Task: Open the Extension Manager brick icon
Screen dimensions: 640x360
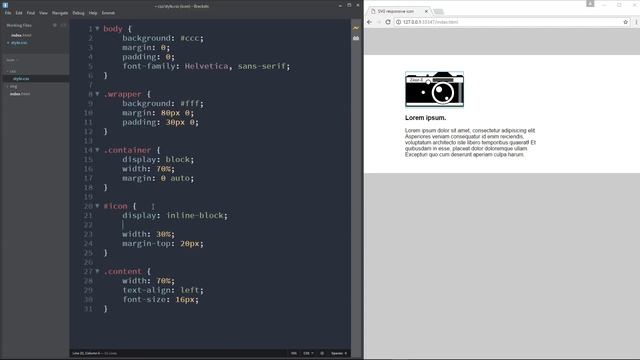Action: coord(356,38)
